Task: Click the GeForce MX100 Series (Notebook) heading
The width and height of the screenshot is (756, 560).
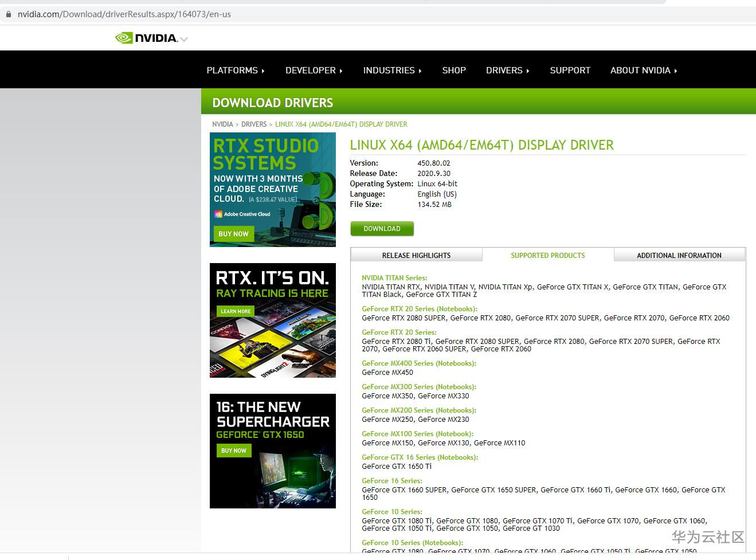Action: [x=418, y=434]
